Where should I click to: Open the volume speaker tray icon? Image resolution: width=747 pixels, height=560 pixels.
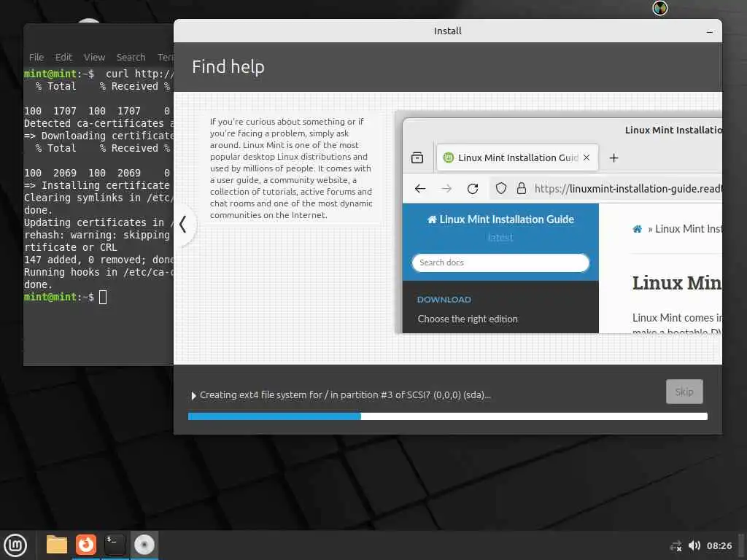[694, 545]
